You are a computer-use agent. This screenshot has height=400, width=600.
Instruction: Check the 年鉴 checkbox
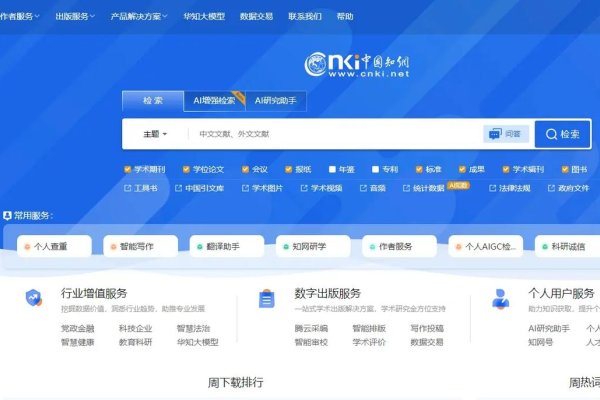point(332,169)
